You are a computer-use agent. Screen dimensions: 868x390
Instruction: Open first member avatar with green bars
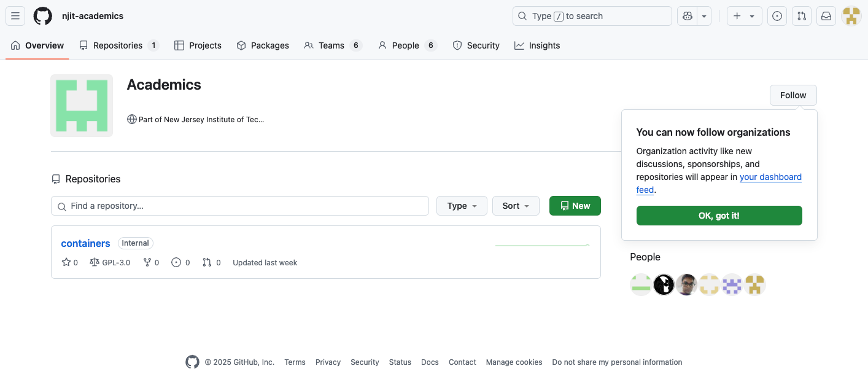(x=641, y=284)
